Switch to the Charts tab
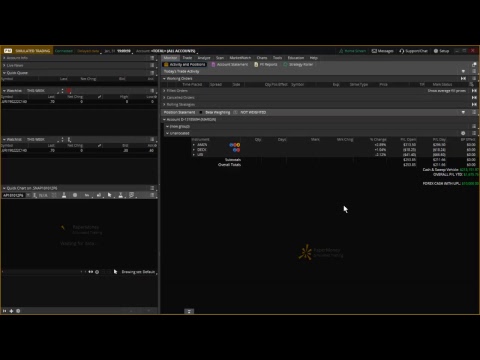480x360 pixels. 262,58
